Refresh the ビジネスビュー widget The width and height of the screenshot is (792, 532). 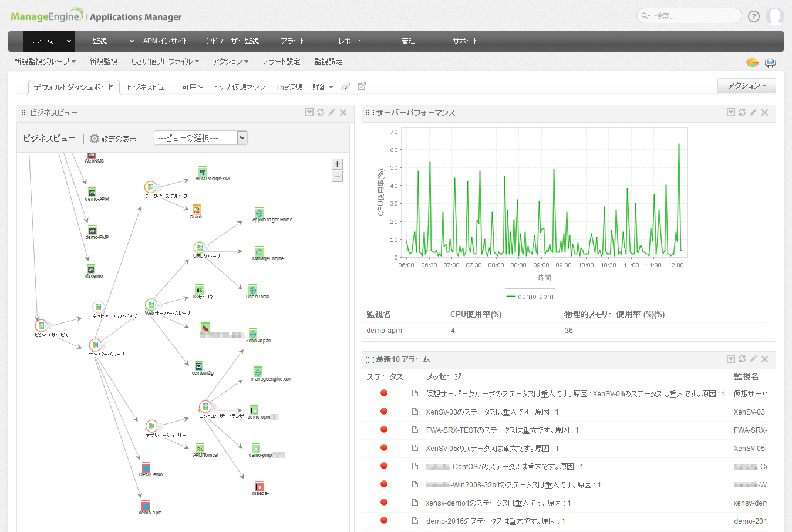point(321,112)
